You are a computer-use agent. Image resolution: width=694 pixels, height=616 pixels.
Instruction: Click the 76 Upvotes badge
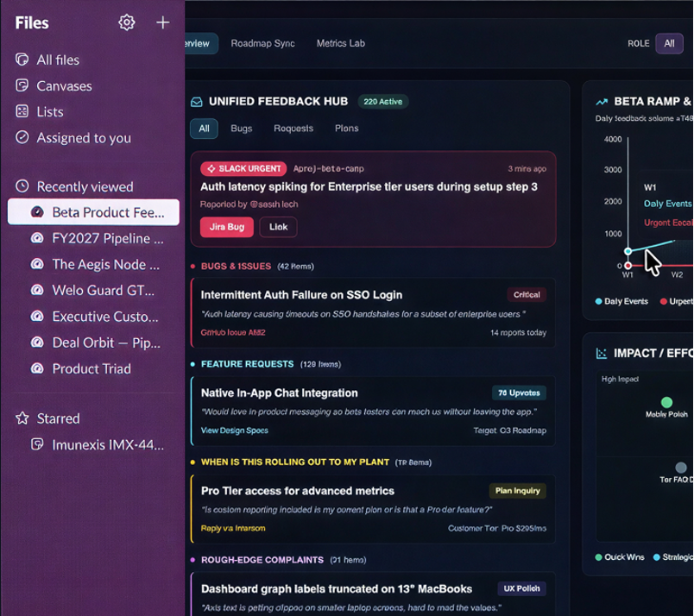(x=519, y=393)
